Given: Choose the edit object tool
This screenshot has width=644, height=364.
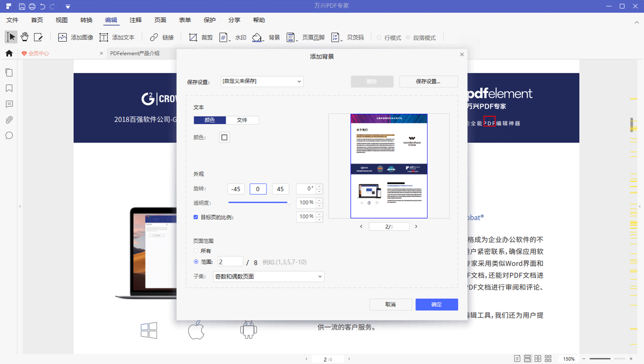Looking at the screenshot, I should point(38,37).
